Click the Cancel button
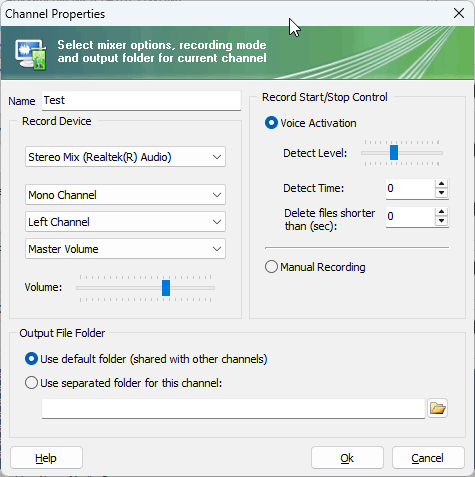Screen dimensions: 475x477 428,458
